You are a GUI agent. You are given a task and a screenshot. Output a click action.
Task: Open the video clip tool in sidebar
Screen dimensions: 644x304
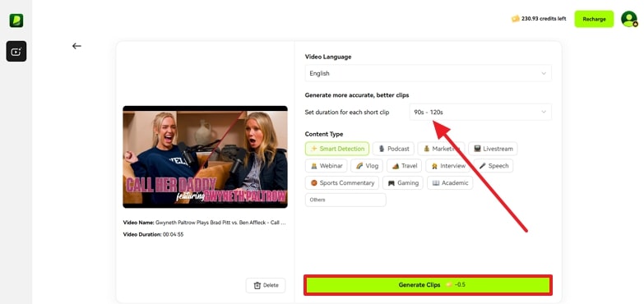pos(16,51)
